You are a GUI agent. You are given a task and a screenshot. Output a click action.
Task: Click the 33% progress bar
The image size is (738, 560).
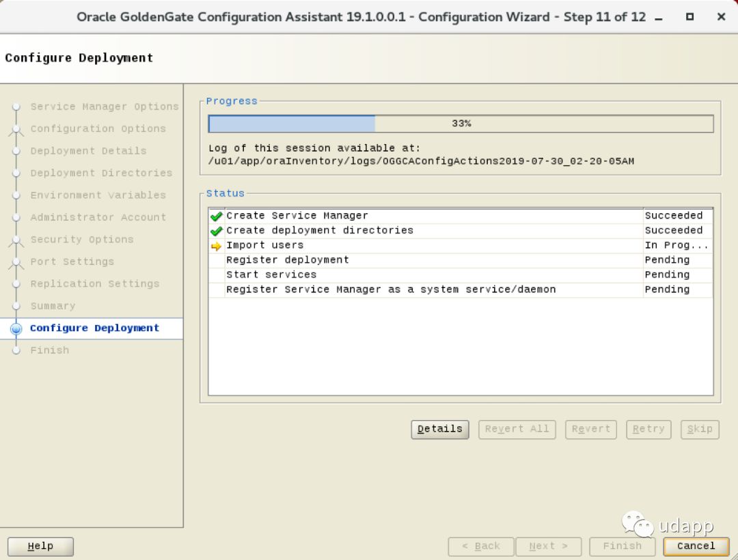point(461,124)
